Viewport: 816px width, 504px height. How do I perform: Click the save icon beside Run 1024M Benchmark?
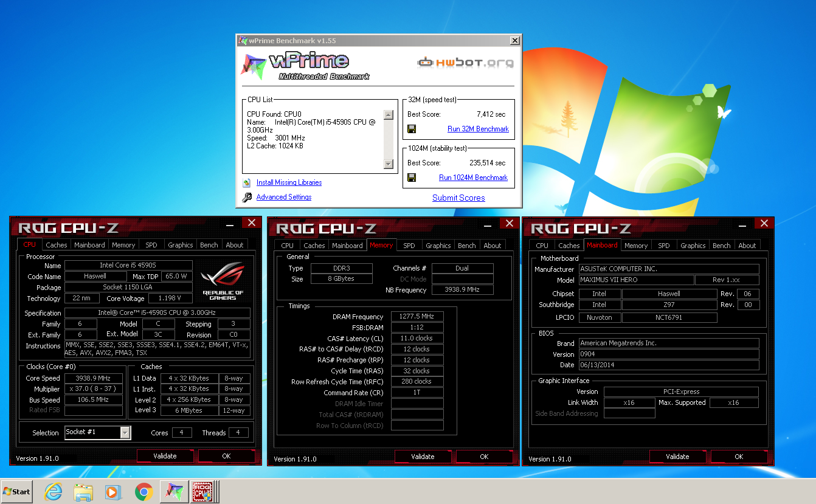pos(412,178)
